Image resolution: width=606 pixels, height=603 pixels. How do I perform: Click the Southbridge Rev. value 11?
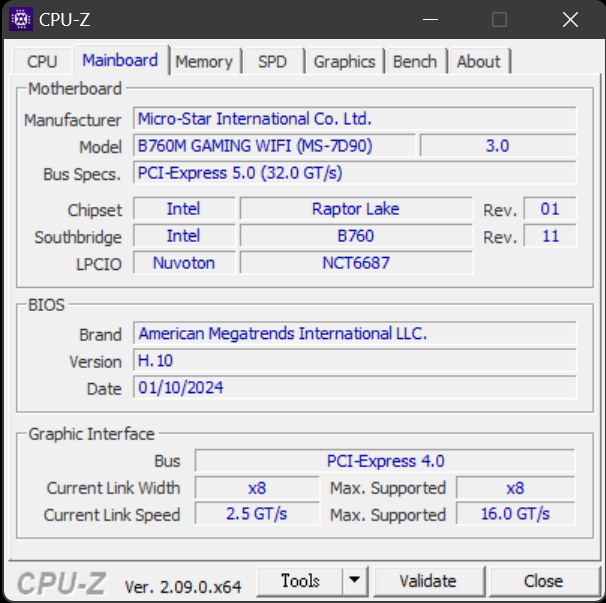[x=550, y=236]
